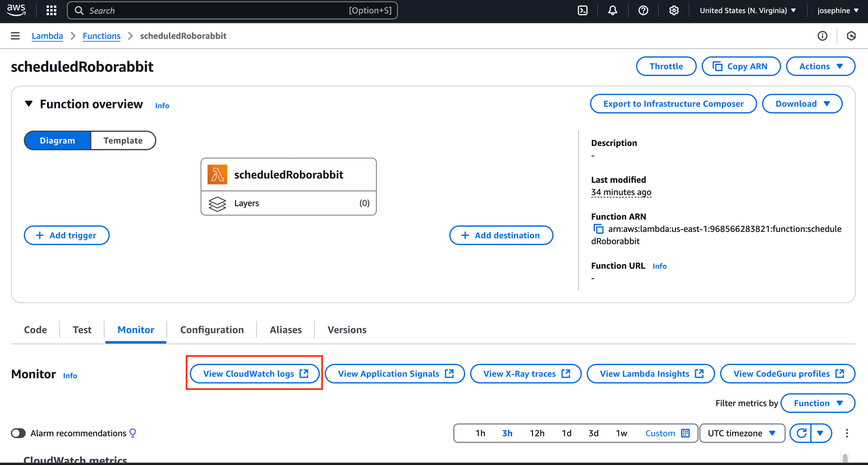Select the 3h time range
The width and height of the screenshot is (868, 465).
pyautogui.click(x=507, y=433)
